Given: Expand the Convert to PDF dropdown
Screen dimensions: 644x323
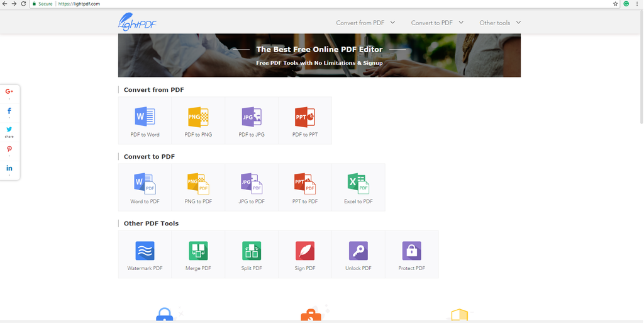Looking at the screenshot, I should [437, 23].
